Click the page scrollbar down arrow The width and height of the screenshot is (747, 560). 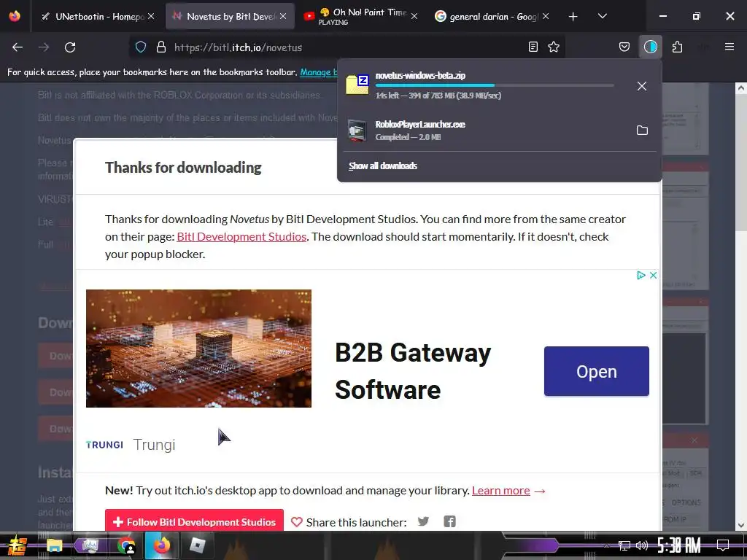pos(740,525)
